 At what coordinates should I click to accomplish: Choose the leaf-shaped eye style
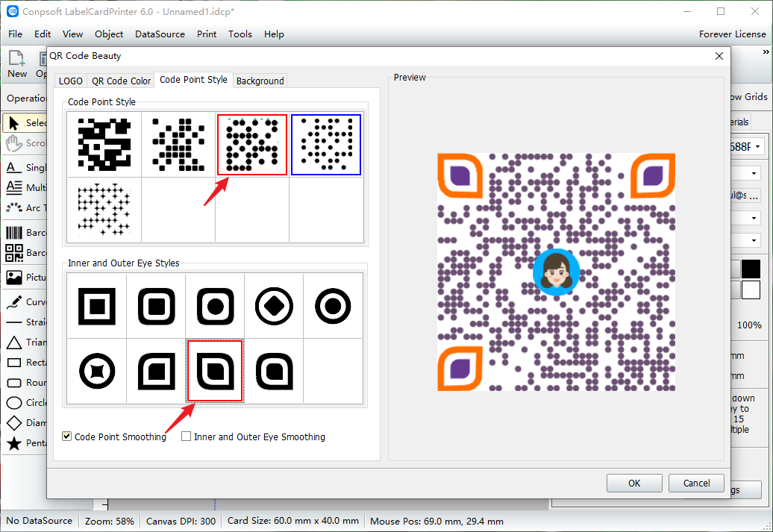(215, 371)
